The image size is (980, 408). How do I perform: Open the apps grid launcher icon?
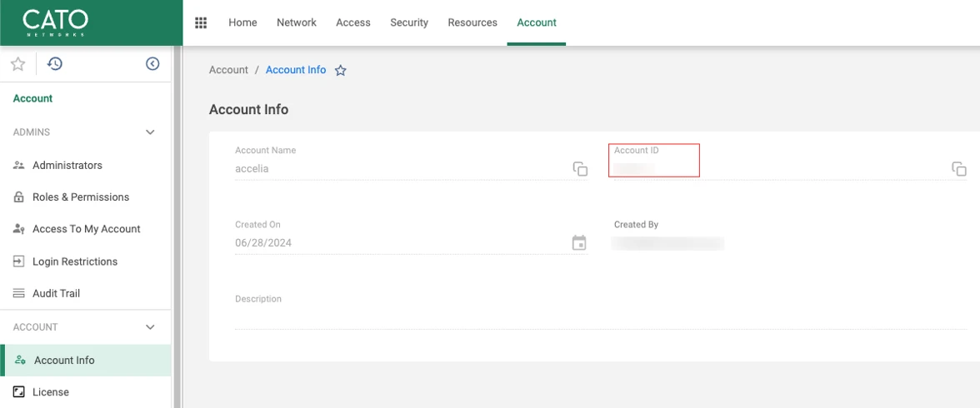click(x=201, y=22)
